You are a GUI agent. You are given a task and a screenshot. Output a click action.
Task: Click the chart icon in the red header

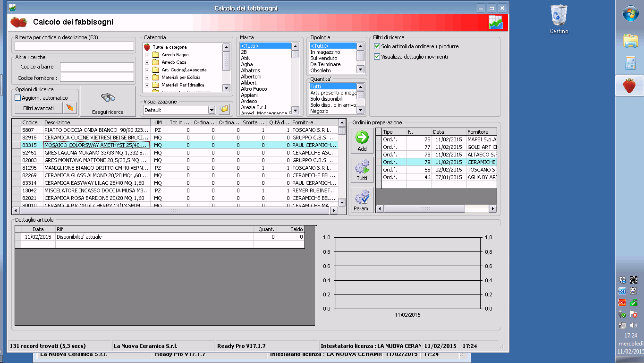point(496,22)
